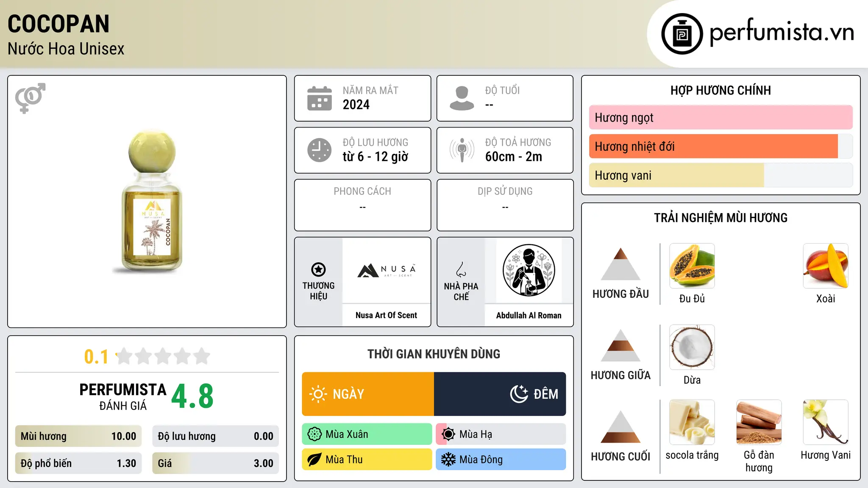This screenshot has height=488, width=868.
Task: Click the Hương ngọt accord bar
Action: (x=721, y=117)
